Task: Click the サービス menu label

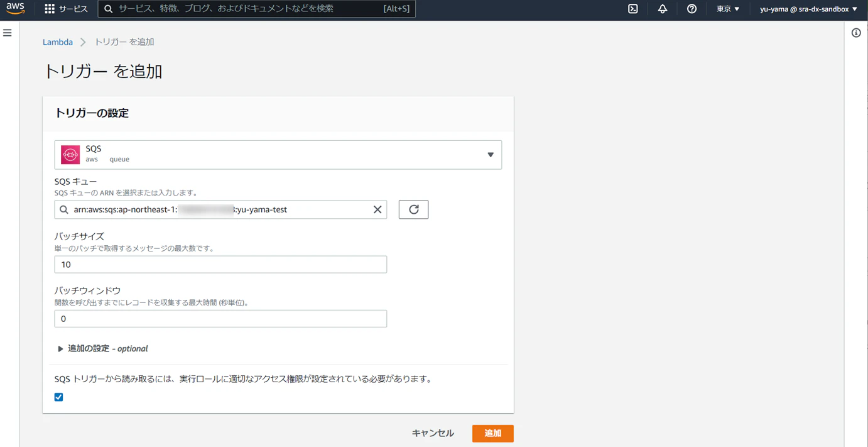Action: pyautogui.click(x=73, y=9)
